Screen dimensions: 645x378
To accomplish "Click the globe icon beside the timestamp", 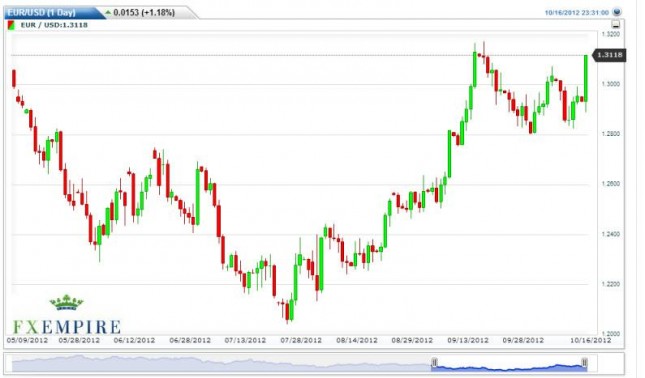I will 616,12.
